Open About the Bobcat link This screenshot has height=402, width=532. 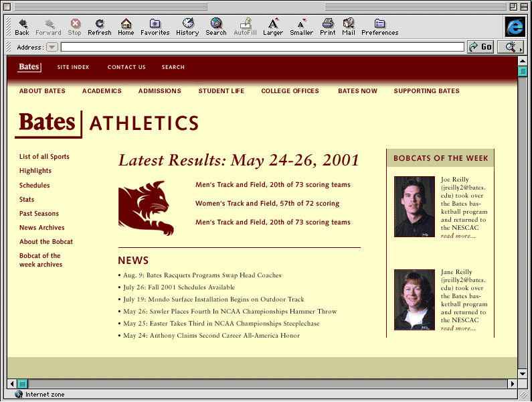click(x=46, y=242)
